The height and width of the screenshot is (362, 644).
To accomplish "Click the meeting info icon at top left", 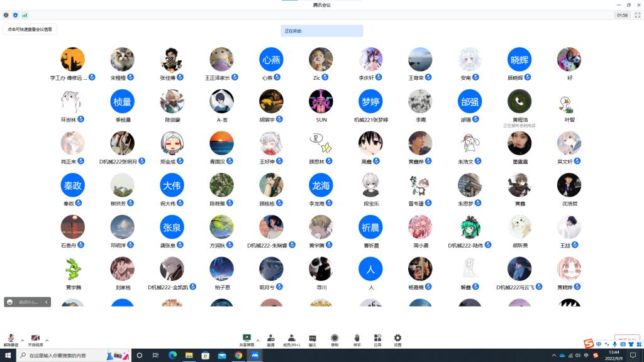I will coord(6,14).
